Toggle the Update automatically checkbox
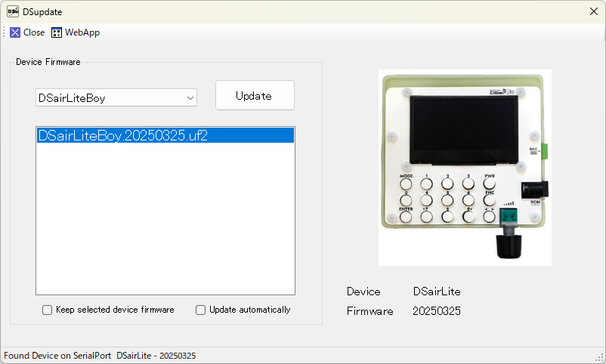This screenshot has width=606, height=364. pyautogui.click(x=201, y=310)
